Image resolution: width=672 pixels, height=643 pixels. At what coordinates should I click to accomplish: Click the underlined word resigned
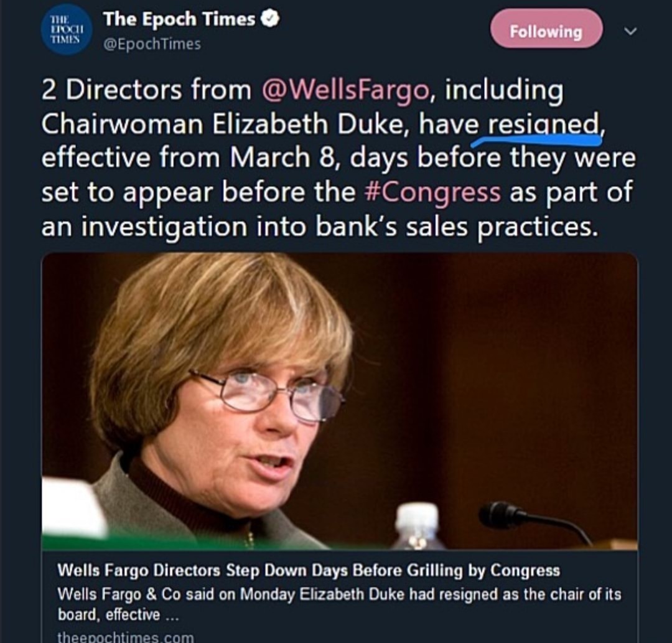point(542,124)
